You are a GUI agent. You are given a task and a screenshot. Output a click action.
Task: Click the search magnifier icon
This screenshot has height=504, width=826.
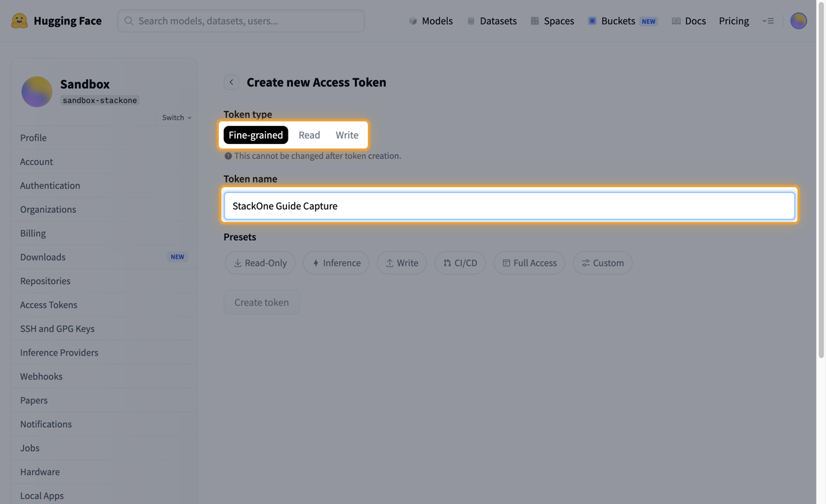click(129, 21)
